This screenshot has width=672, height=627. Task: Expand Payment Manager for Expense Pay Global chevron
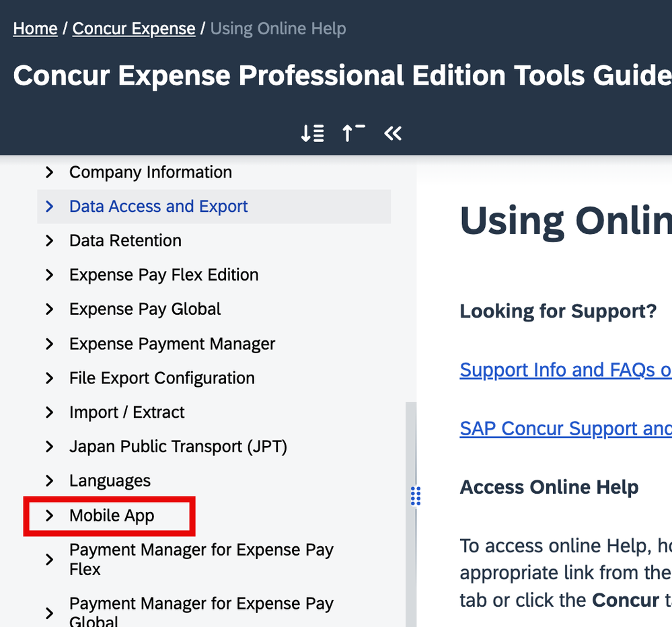point(50,614)
